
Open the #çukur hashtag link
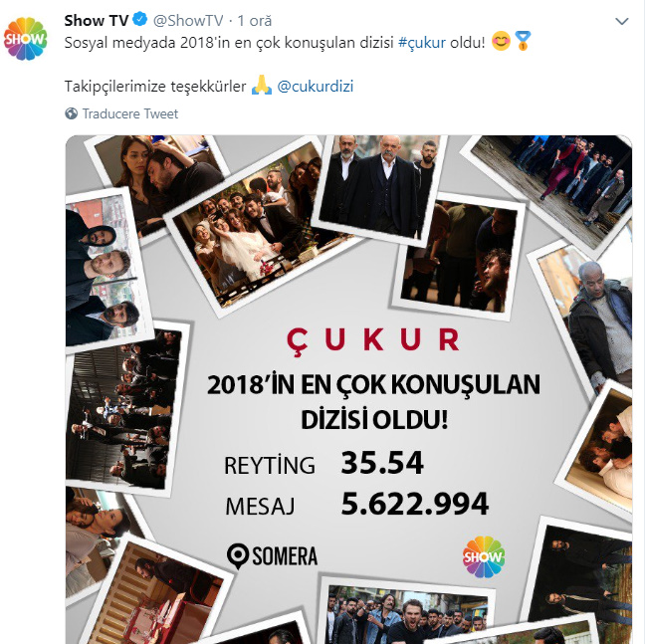click(x=422, y=43)
